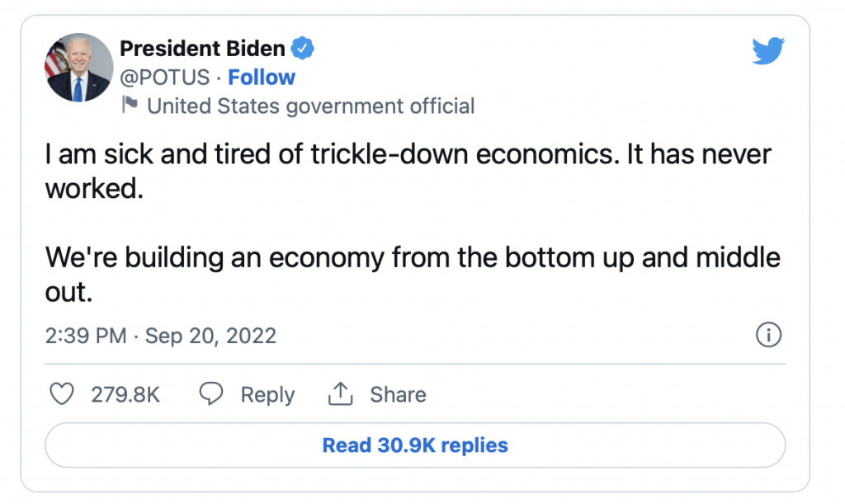Click the 279.8K likes count
This screenshot has height=504, width=845.
125,395
